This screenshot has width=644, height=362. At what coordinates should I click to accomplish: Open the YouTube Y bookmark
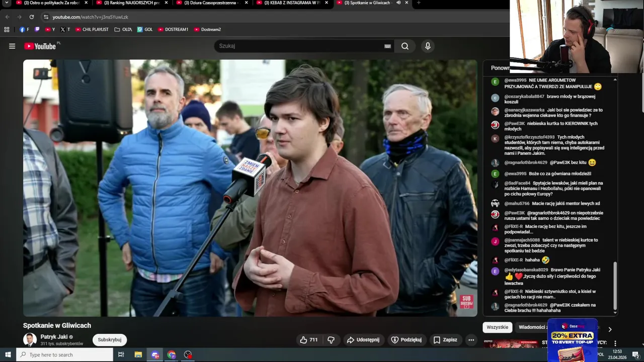[x=50, y=30]
